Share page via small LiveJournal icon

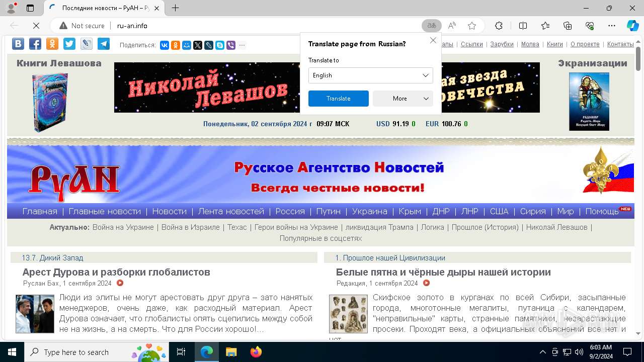(209, 45)
